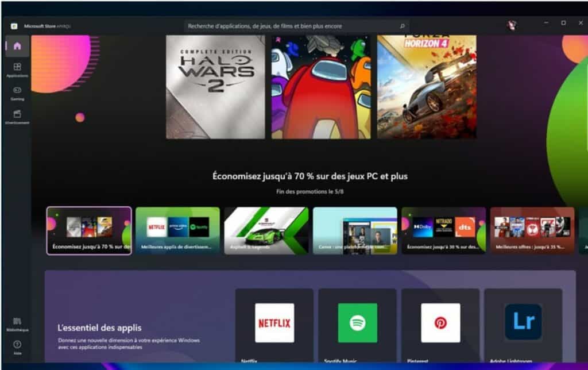This screenshot has width=588, height=370.
Task: Click the Microsoft Store logo in the title bar
Action: (14, 26)
